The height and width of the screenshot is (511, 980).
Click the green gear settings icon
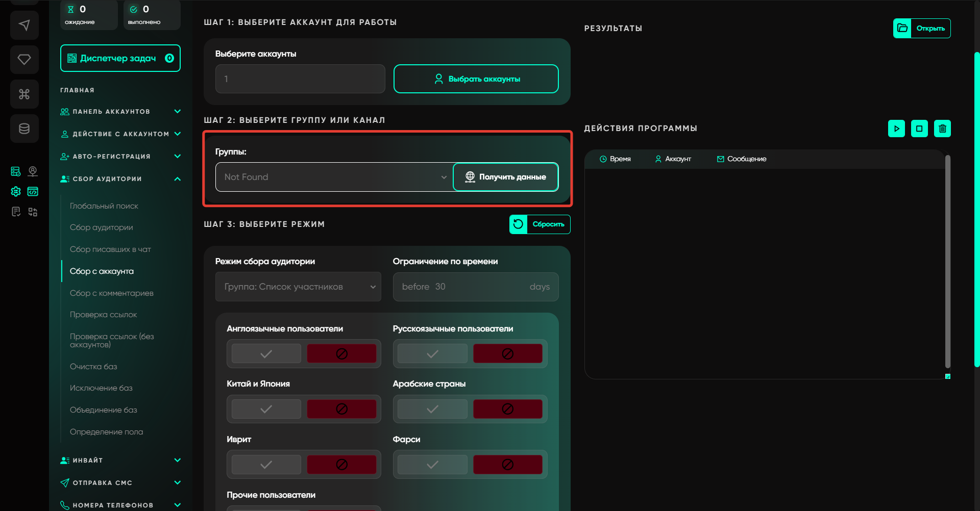[16, 191]
